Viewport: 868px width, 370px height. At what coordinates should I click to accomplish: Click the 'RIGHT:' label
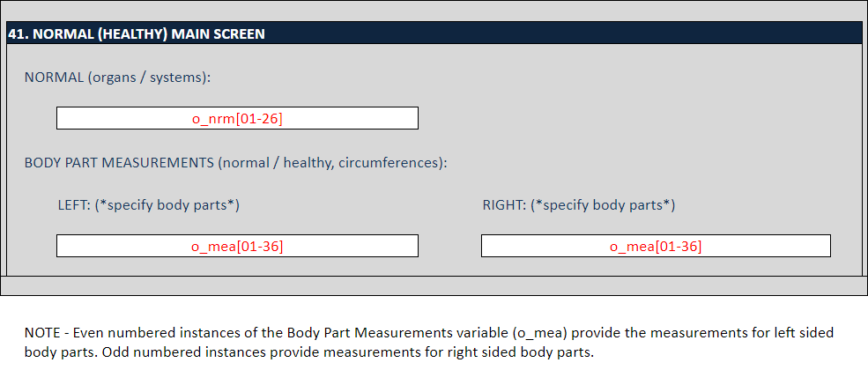(x=503, y=205)
